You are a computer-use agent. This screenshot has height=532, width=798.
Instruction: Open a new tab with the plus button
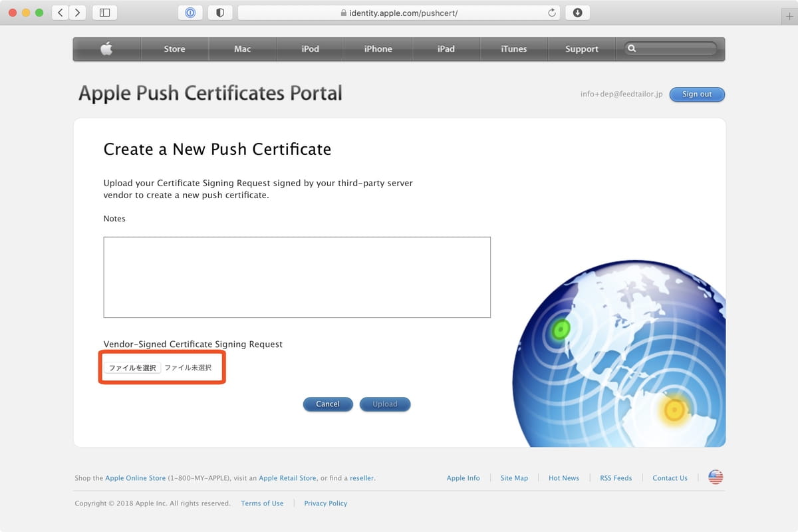tap(789, 17)
